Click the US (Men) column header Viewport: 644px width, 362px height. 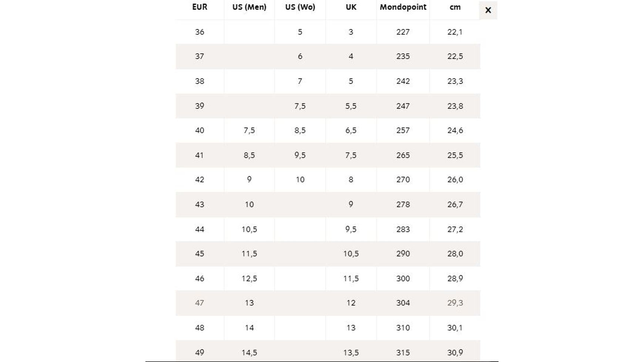point(249,7)
